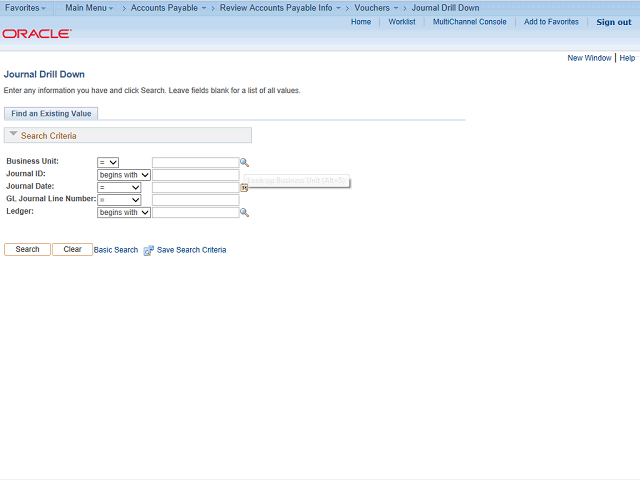The height and width of the screenshot is (480, 640).
Task: Go to Home
Action: (x=361, y=22)
